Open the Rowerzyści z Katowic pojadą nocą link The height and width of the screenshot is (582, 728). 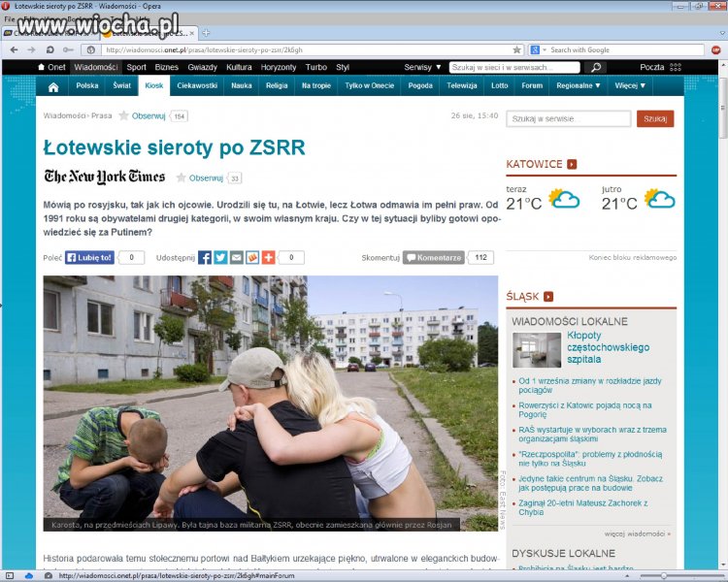[585, 409]
